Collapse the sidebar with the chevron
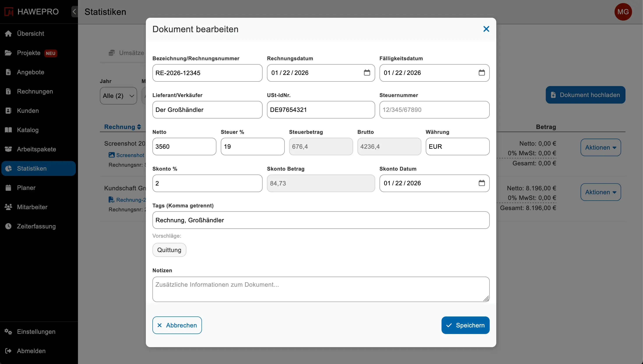This screenshot has width=643, height=364. (x=74, y=12)
